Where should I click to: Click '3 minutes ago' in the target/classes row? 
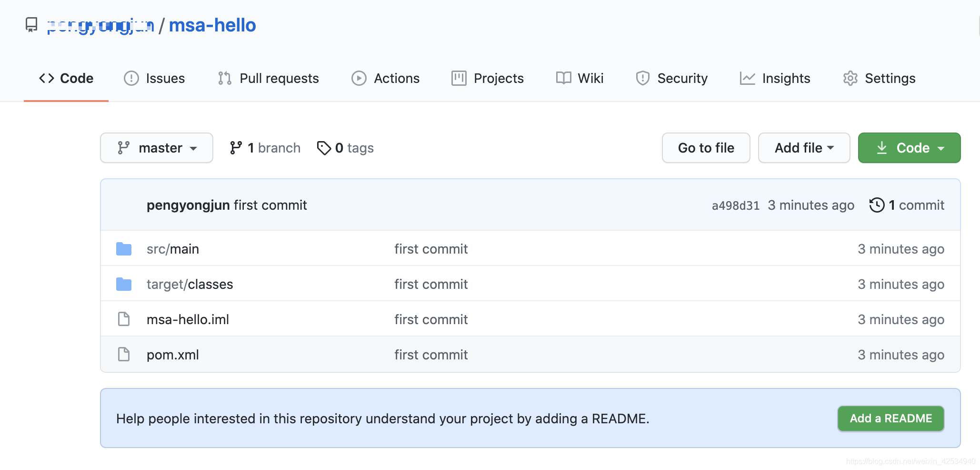[x=901, y=284]
